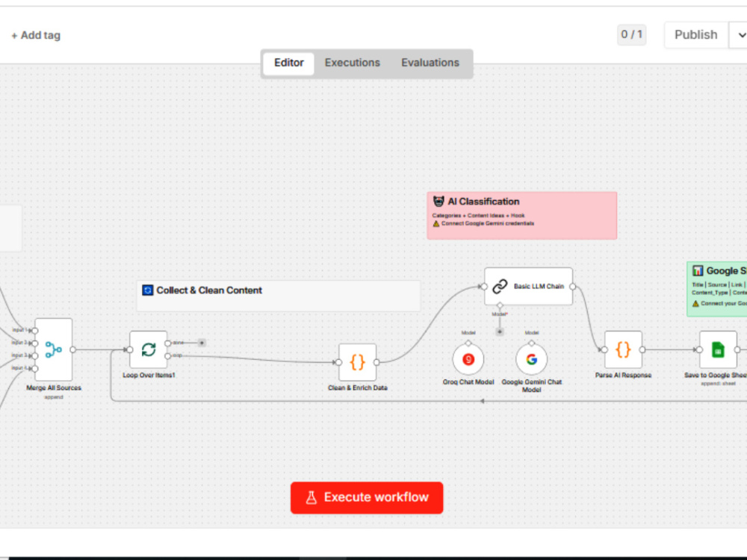747x560 pixels.
Task: Select the Clean & Enrich Data code node
Action: coord(357,362)
